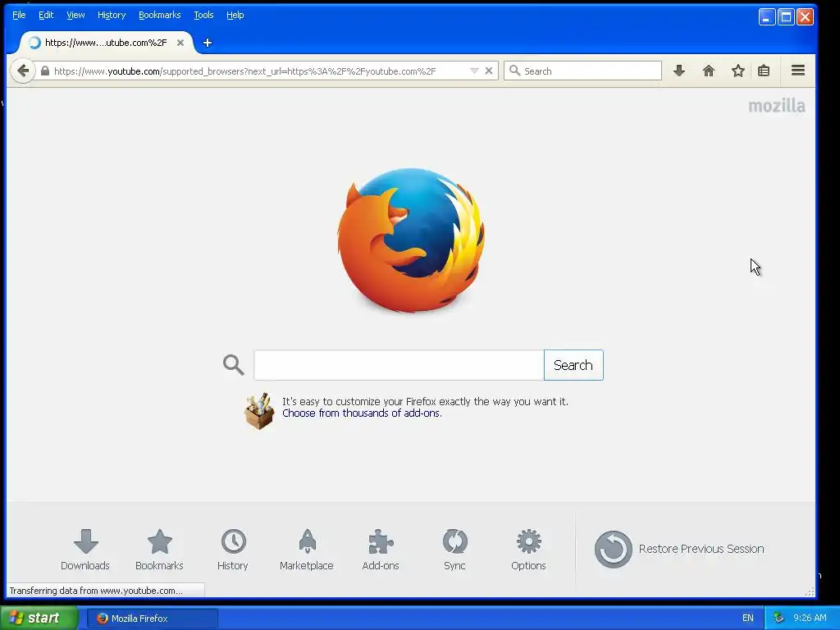The height and width of the screenshot is (630, 840).
Task: Click the system tray network icon
Action: click(x=779, y=619)
